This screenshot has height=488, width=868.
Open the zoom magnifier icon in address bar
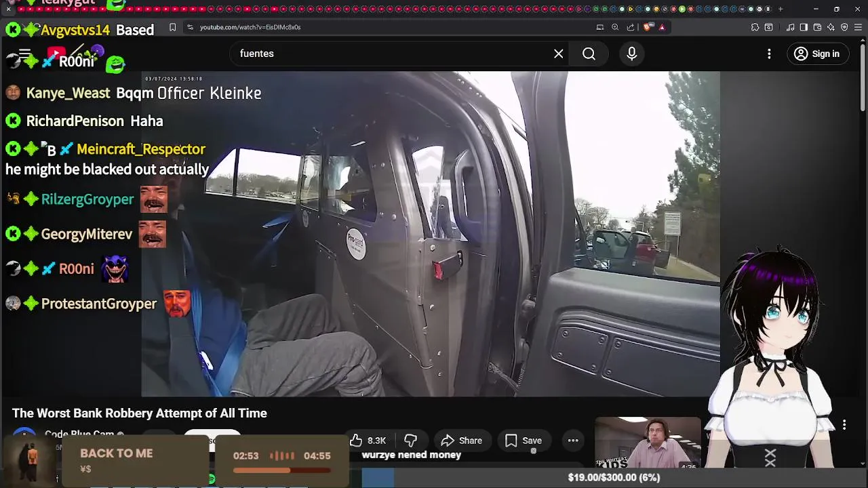(615, 27)
